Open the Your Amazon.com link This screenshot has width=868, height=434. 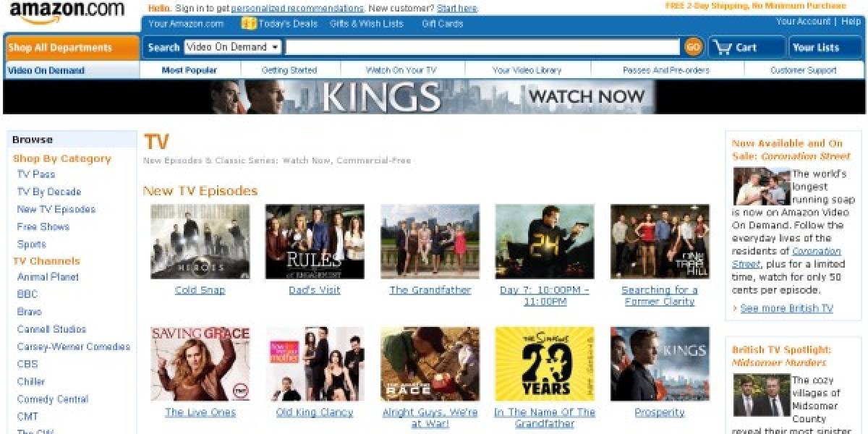click(186, 23)
